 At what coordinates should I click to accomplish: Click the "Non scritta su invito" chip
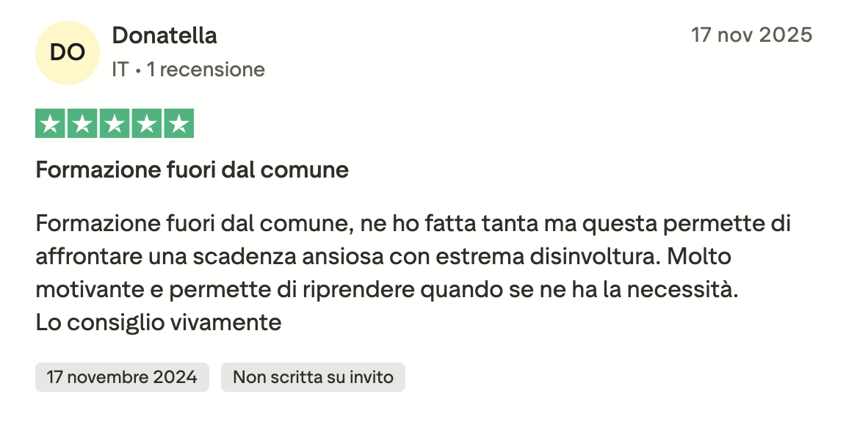tap(313, 377)
